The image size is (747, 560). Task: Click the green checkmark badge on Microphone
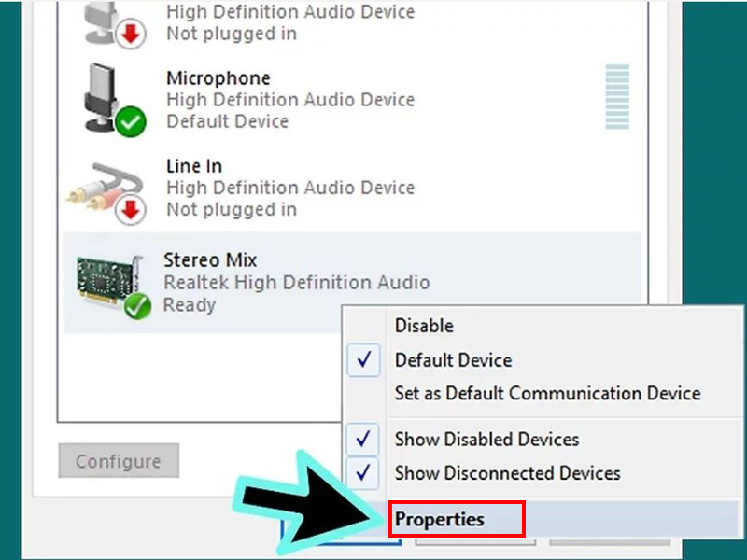130,123
